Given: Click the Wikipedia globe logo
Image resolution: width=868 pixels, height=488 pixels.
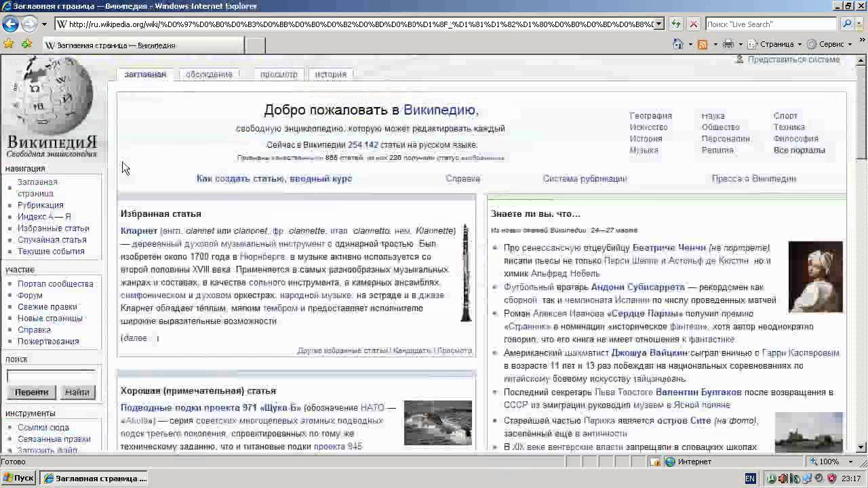Looking at the screenshot, I should [x=52, y=107].
